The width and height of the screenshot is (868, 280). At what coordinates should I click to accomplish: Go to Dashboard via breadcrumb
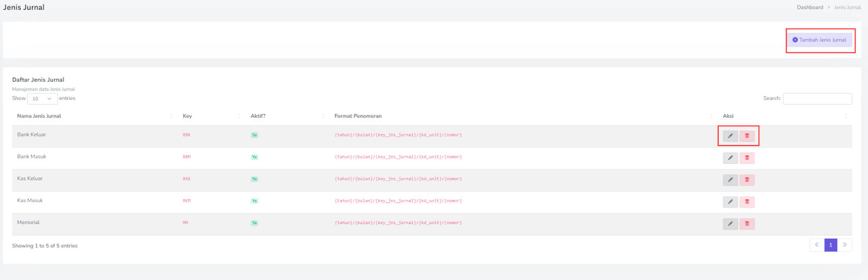point(809,8)
